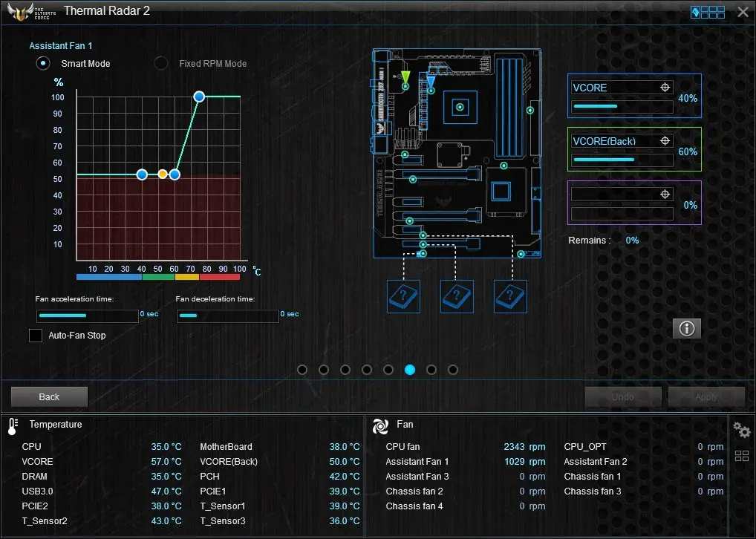Select the Fixed RPM Mode radio button

point(161,63)
